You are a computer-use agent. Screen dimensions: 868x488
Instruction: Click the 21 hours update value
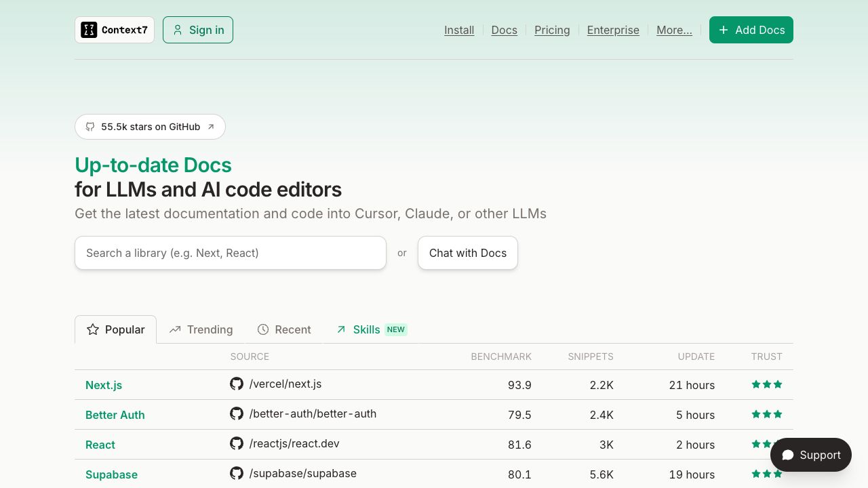[692, 385]
